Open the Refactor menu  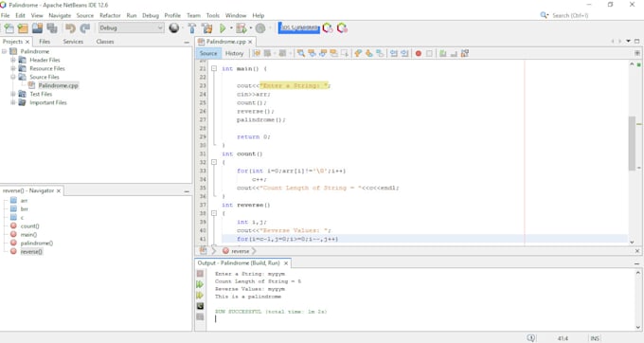tap(110, 15)
